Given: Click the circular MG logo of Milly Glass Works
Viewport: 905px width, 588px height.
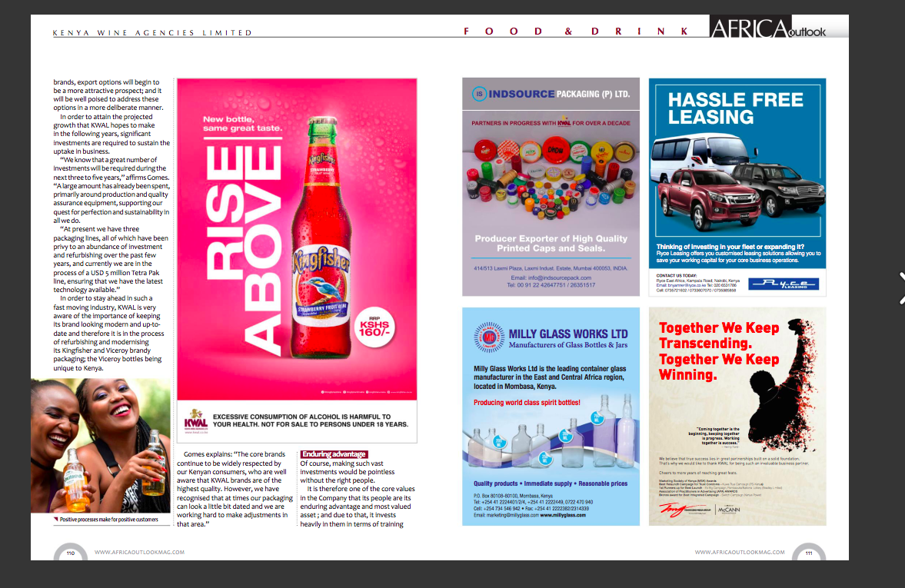Looking at the screenshot, I should point(489,337).
